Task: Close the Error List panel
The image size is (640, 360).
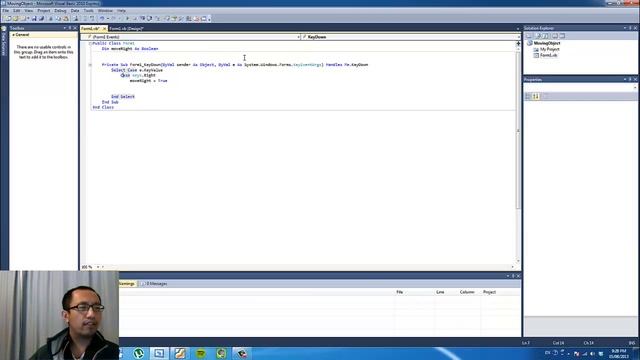Action: coord(518,276)
